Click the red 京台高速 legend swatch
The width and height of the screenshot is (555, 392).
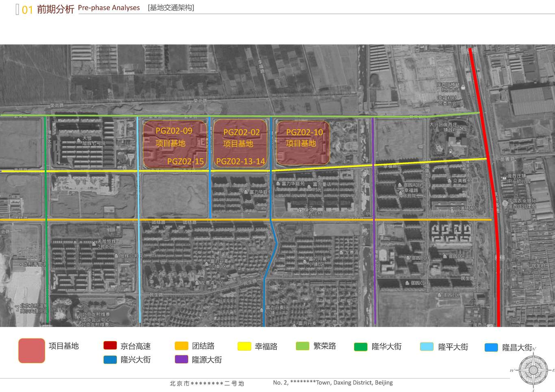point(110,345)
